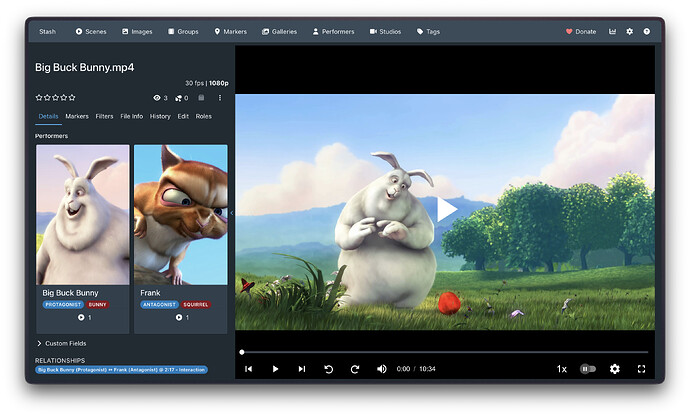Screen dimensions: 690x416
Task: Skip to next scene
Action: (x=302, y=369)
